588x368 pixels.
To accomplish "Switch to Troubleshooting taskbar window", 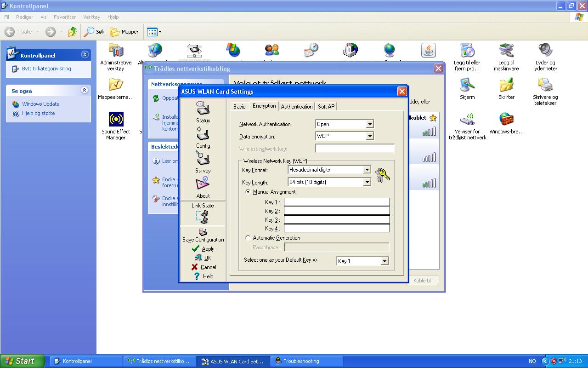I will click(307, 361).
